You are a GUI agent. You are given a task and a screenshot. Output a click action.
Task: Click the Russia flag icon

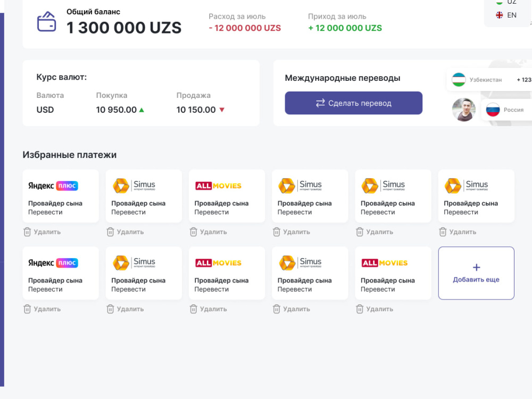tap(493, 110)
